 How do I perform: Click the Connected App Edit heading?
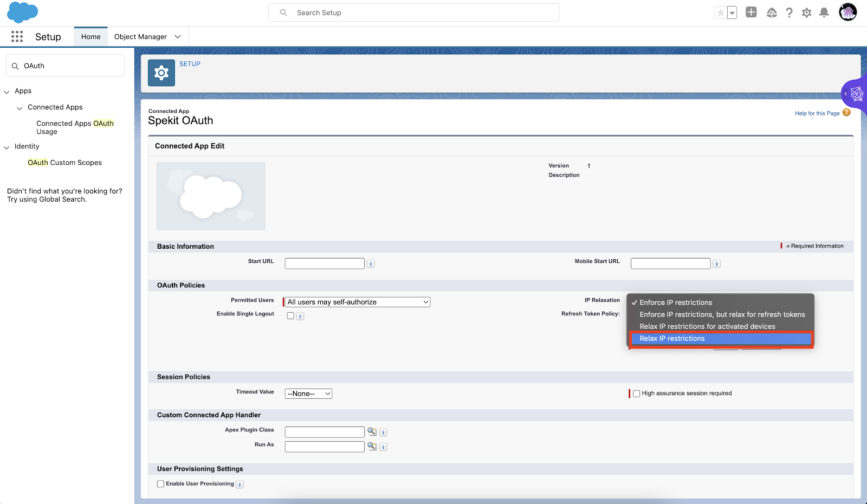click(190, 146)
